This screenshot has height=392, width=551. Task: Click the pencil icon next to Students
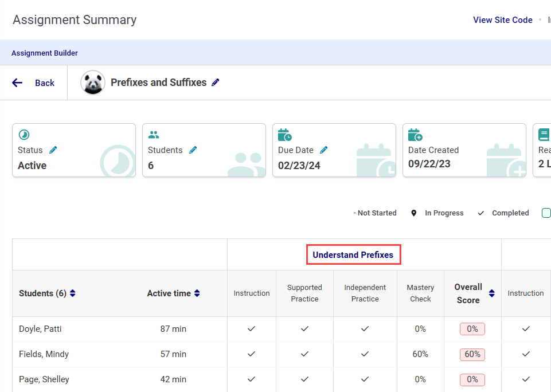[x=193, y=150]
